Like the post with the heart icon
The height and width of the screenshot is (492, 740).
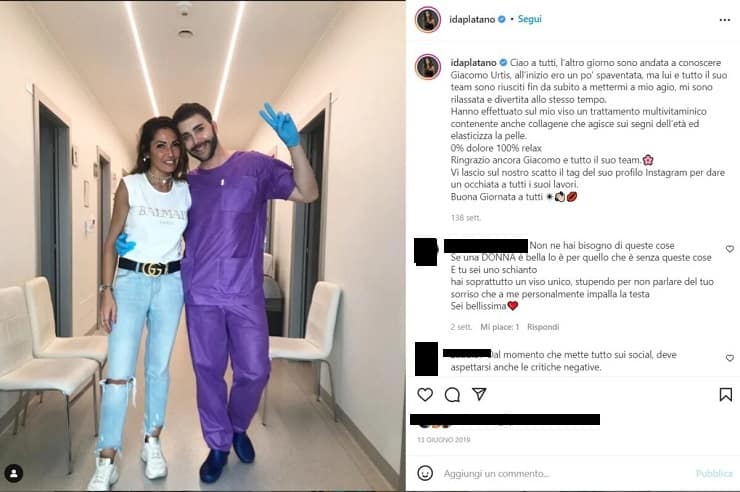425,394
